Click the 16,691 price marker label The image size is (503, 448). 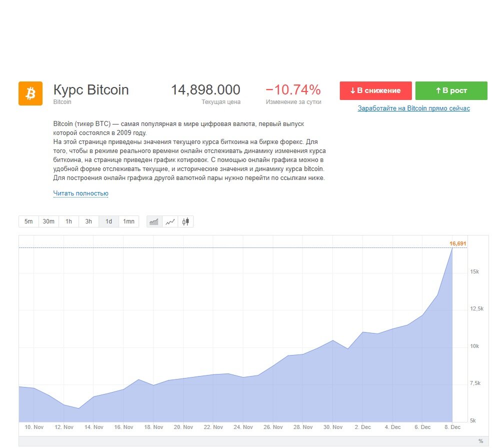(458, 243)
